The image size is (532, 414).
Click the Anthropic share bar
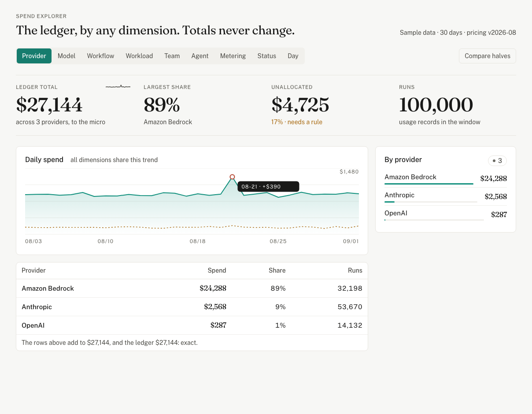[431, 202]
